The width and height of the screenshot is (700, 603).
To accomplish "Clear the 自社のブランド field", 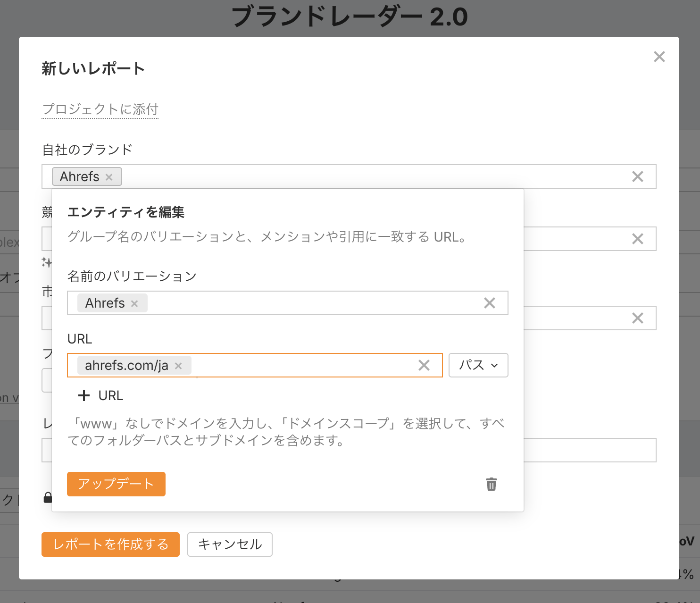I will (x=637, y=177).
